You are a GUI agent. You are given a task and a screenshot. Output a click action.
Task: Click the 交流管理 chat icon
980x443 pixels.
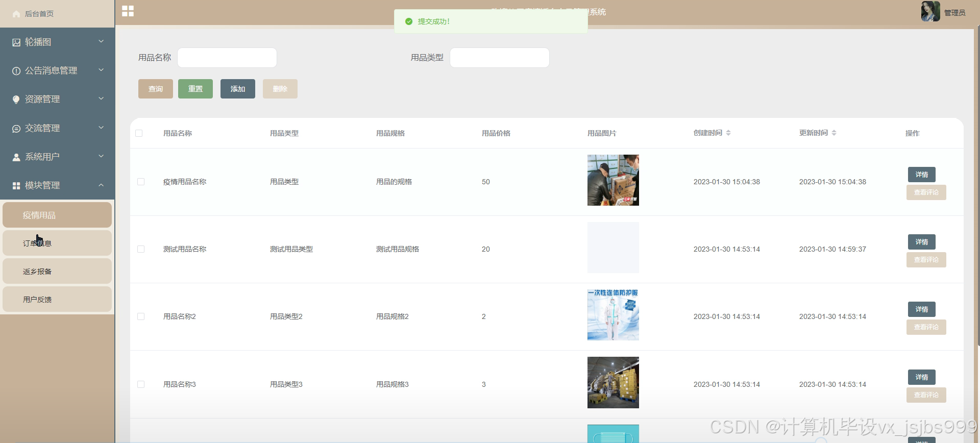tap(16, 129)
